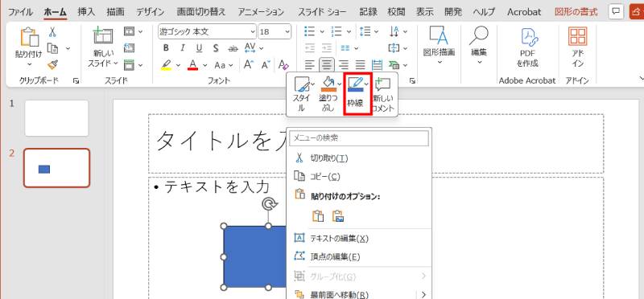Open the ファイル tab
The image size is (644, 299).
pyautogui.click(x=21, y=12)
